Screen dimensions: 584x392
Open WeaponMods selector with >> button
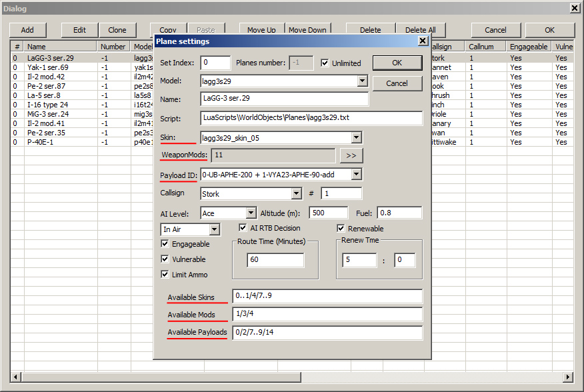(351, 156)
